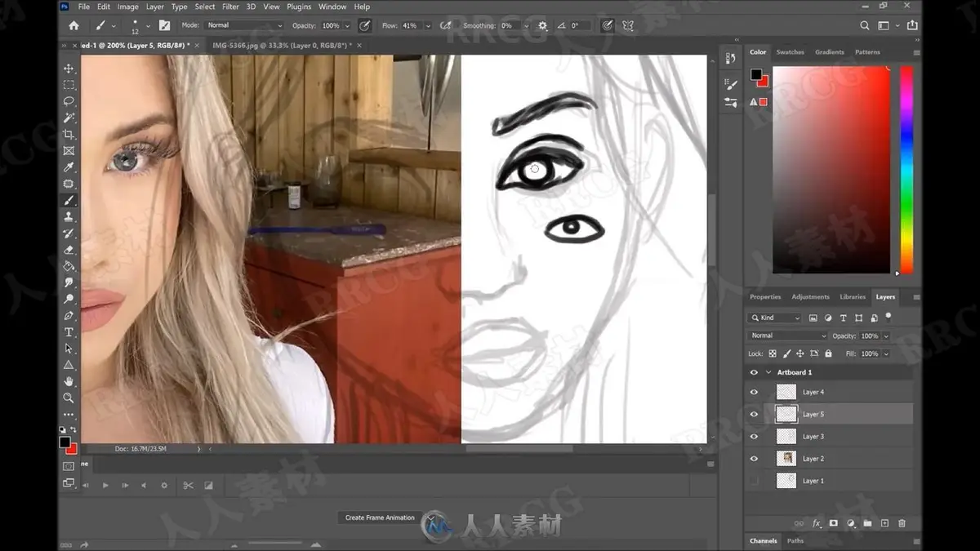Open the Layer menu
Image resolution: width=980 pixels, height=551 pixels.
[154, 7]
